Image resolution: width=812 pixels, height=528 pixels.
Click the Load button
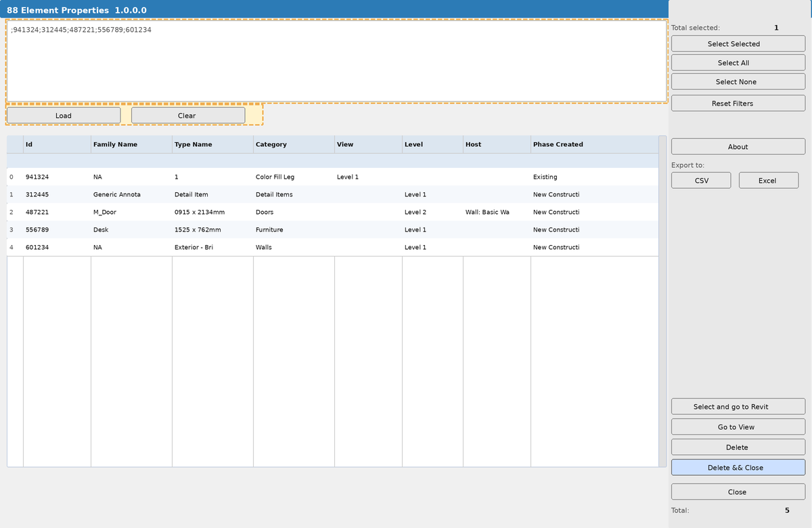click(63, 115)
